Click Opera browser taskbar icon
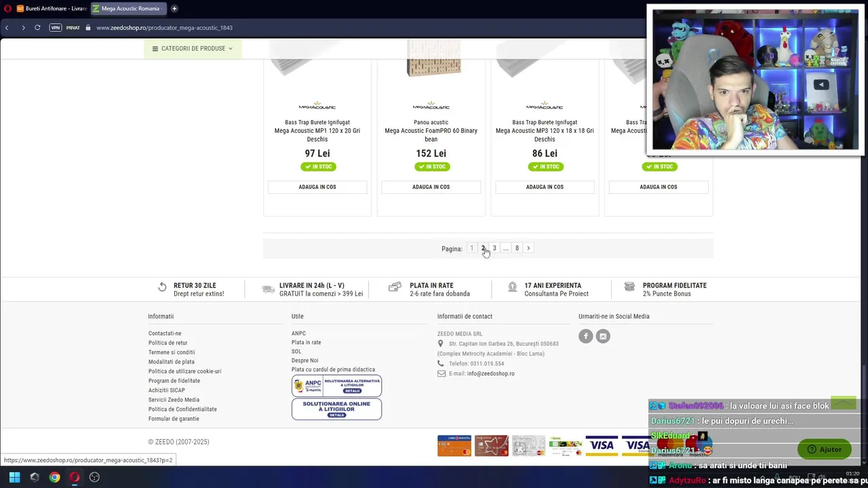This screenshot has width=868, height=488. click(x=75, y=477)
